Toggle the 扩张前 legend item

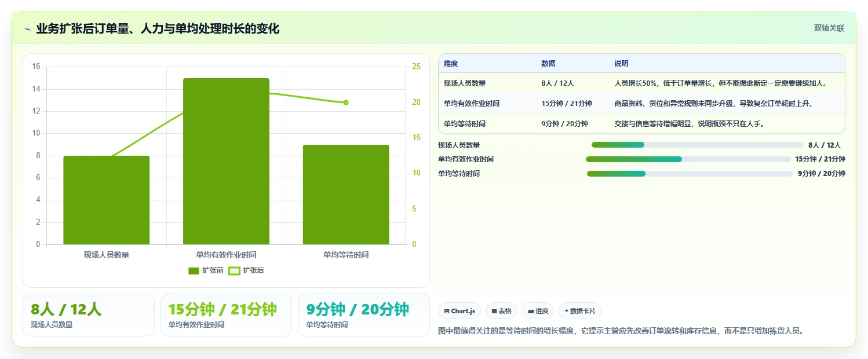pos(206,270)
